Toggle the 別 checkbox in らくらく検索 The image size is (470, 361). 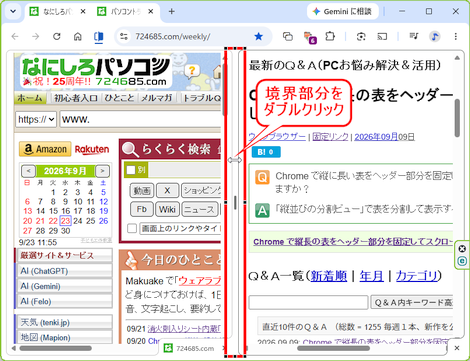[131, 170]
